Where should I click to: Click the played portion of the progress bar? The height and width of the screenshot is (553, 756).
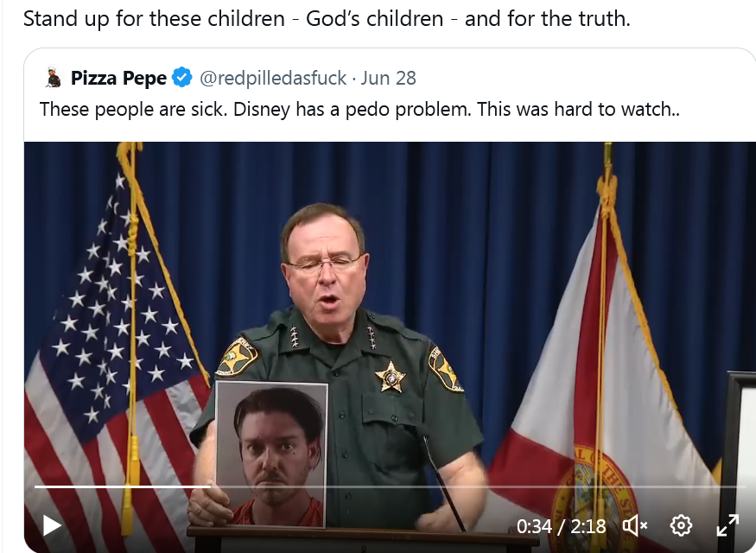pos(123,486)
